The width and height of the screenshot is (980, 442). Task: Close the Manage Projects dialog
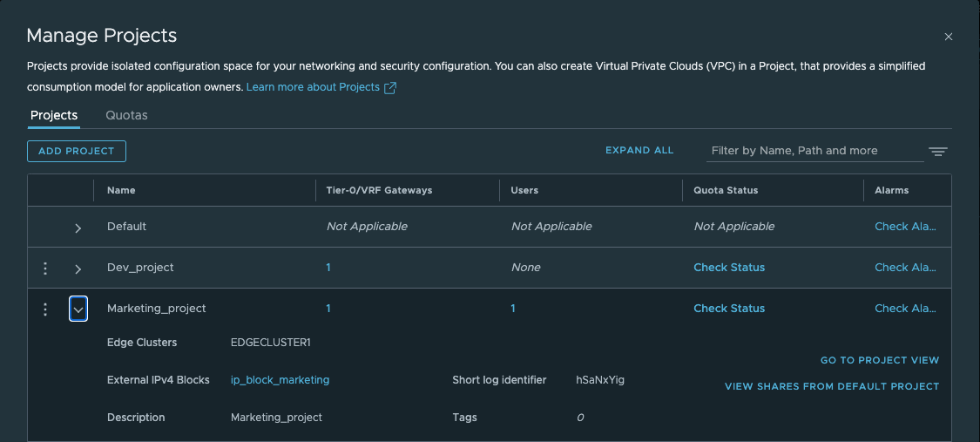coord(949,37)
